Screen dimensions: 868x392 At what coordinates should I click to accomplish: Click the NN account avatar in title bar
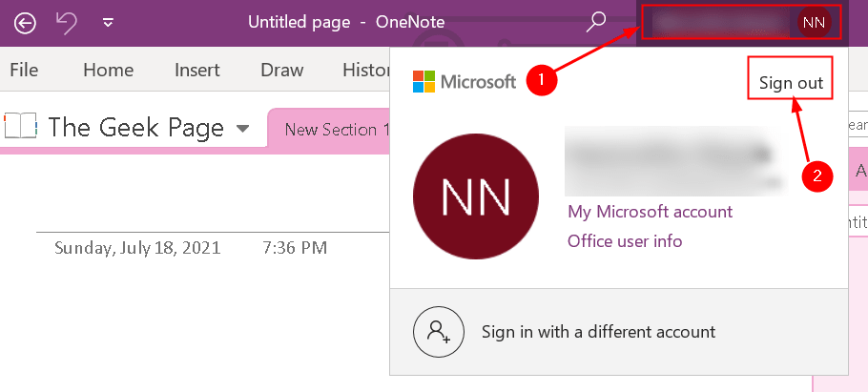tap(814, 23)
